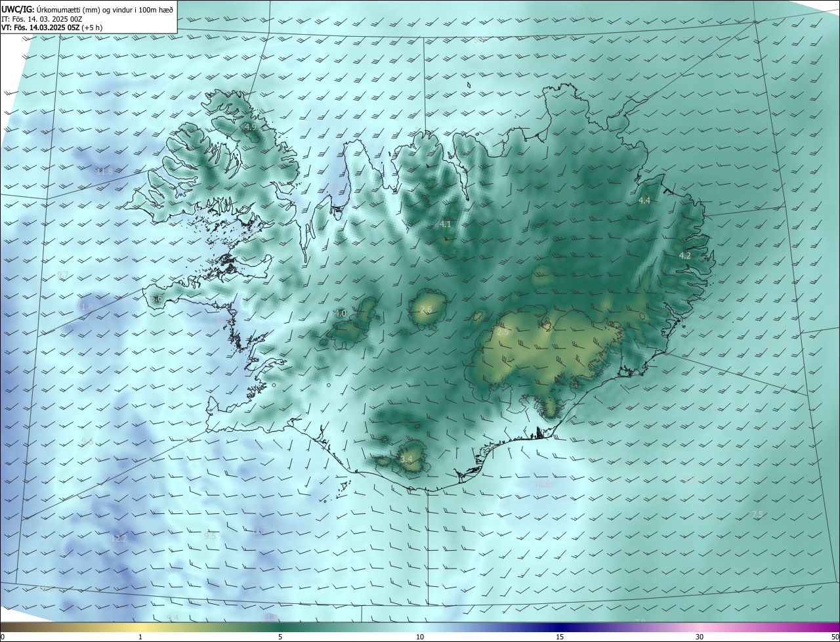Click the 9.5 value label
The width and height of the screenshot is (840, 642).
tap(210, 536)
